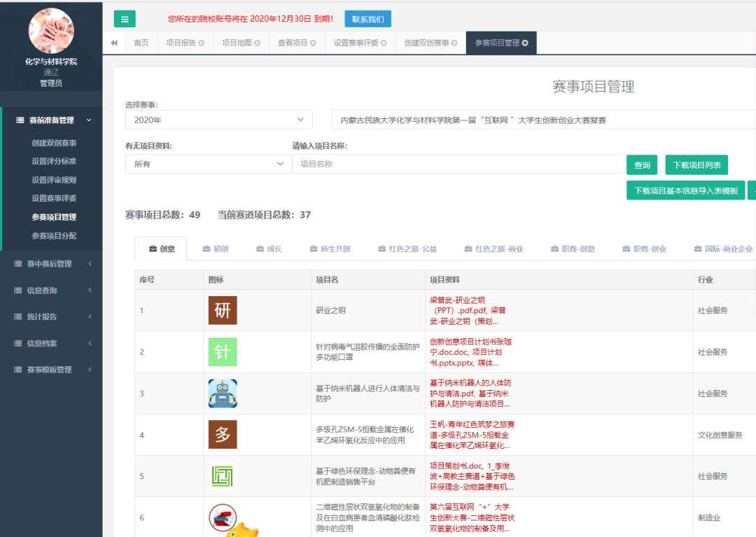Screen dimensions: 756x537
Task: Select the 师生共创 track tab
Action: click(329, 249)
